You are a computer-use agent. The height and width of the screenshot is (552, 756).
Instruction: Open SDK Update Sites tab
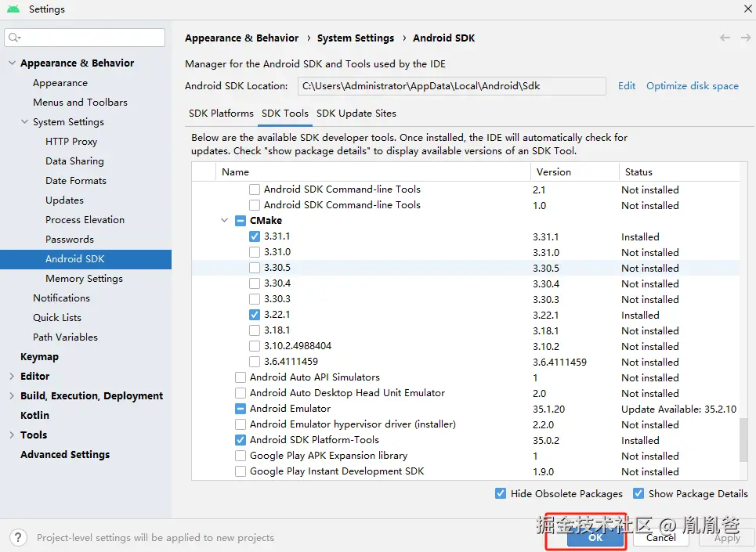click(356, 114)
